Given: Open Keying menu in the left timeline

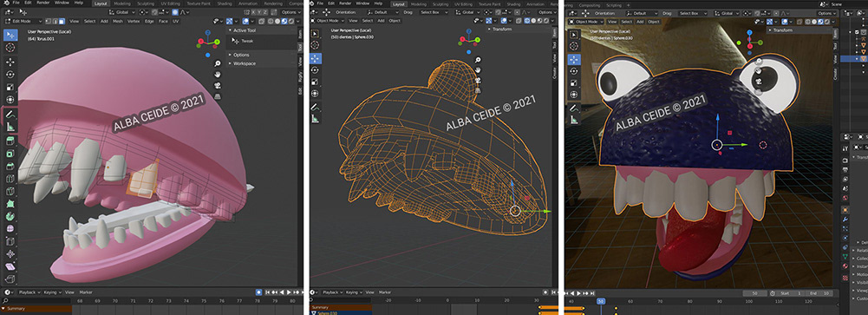Looking at the screenshot, I should tap(52, 292).
